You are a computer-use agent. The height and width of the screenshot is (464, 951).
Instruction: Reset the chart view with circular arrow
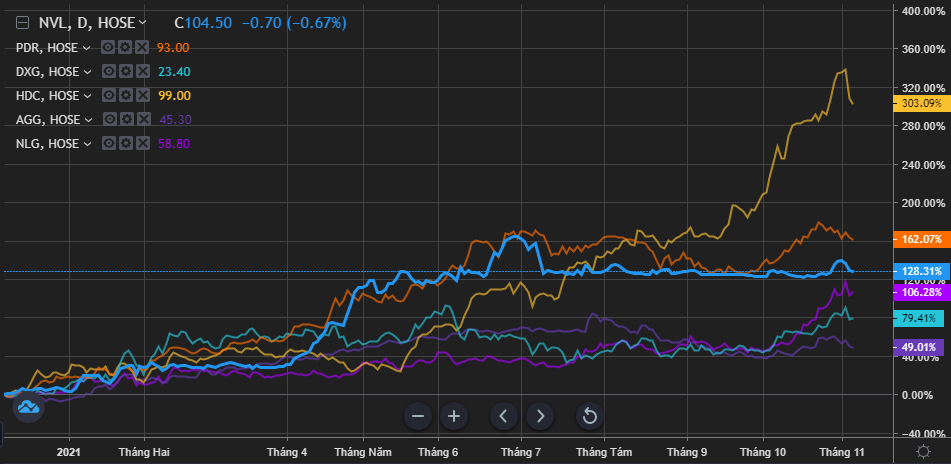(x=590, y=416)
